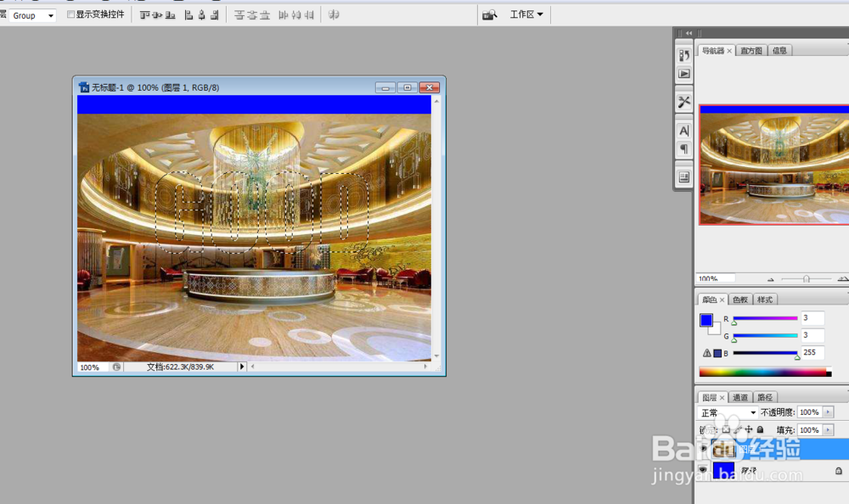The width and height of the screenshot is (849, 504).
Task: Open the Actions panel play icon
Action: tap(684, 74)
